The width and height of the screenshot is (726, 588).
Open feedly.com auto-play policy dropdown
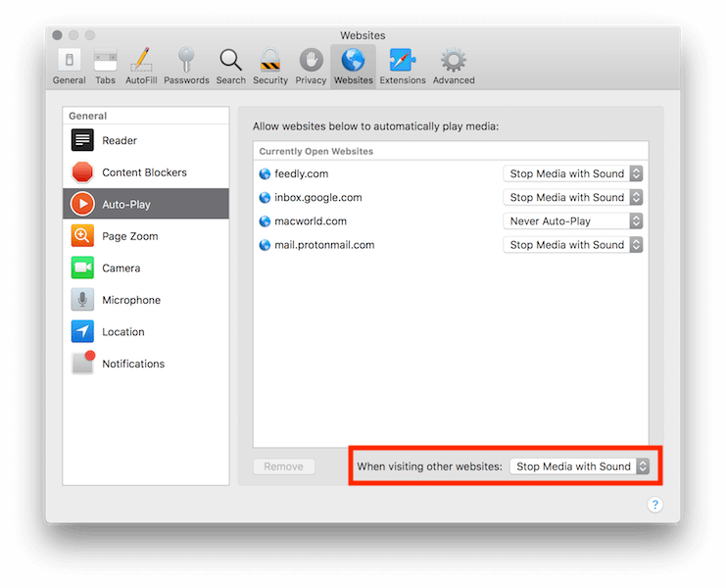point(573,173)
